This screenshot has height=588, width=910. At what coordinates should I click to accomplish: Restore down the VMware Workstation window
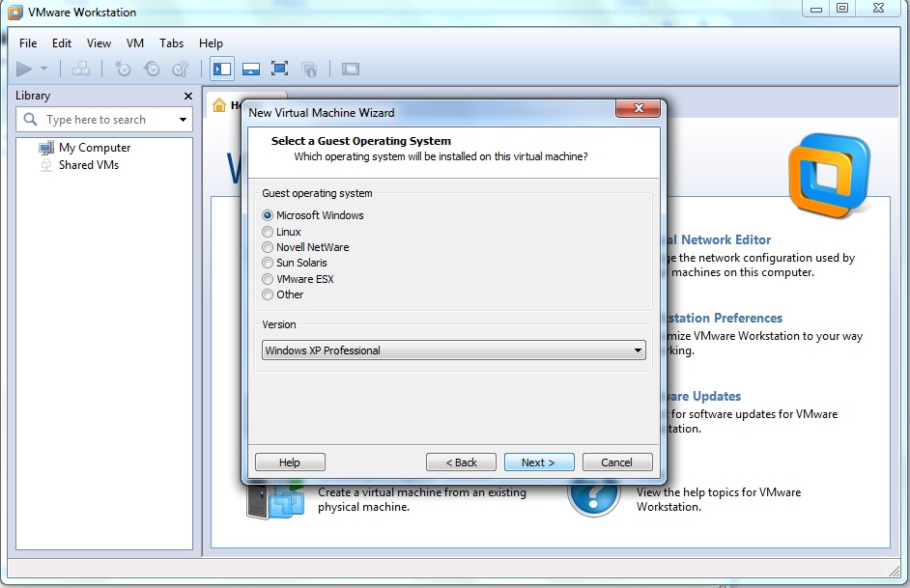842,8
